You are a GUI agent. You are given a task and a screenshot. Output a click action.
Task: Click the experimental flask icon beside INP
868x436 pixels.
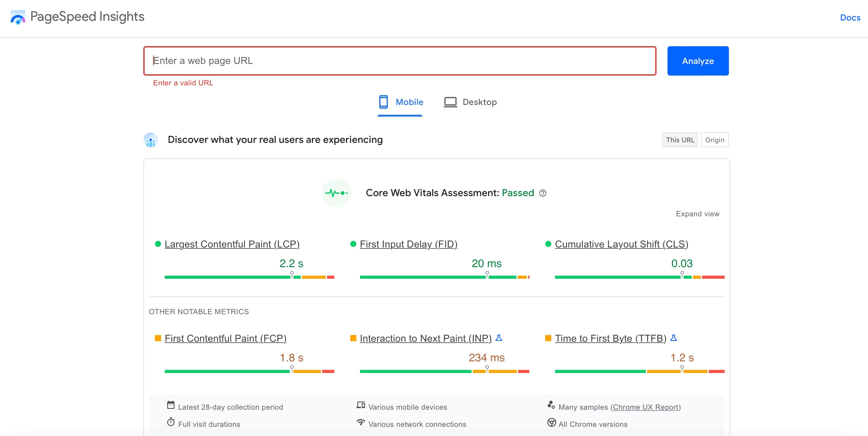click(x=500, y=337)
